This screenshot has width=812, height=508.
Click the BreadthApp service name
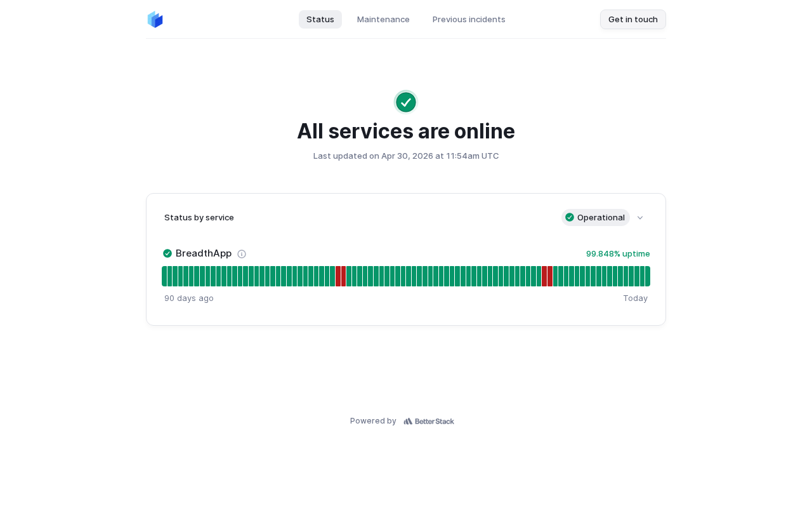click(204, 253)
